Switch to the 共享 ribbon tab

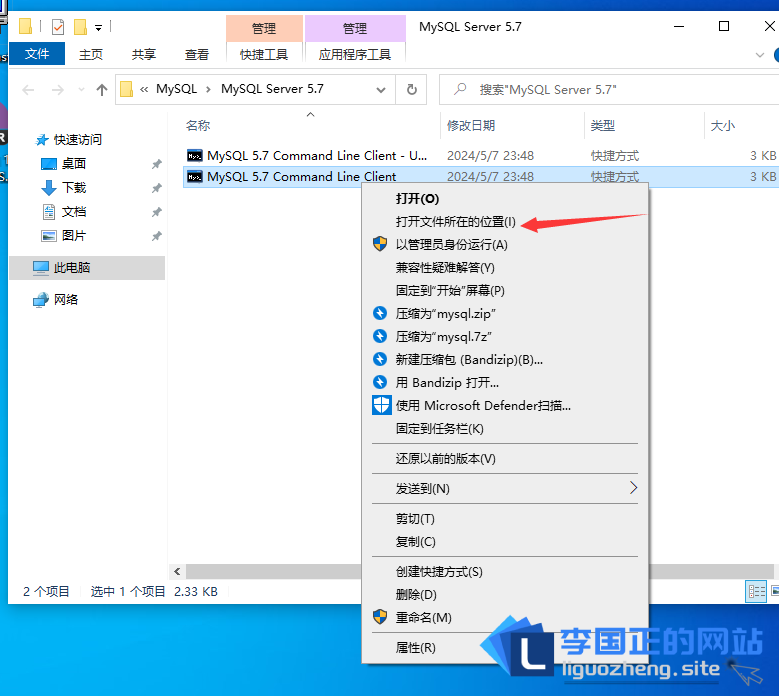click(144, 54)
